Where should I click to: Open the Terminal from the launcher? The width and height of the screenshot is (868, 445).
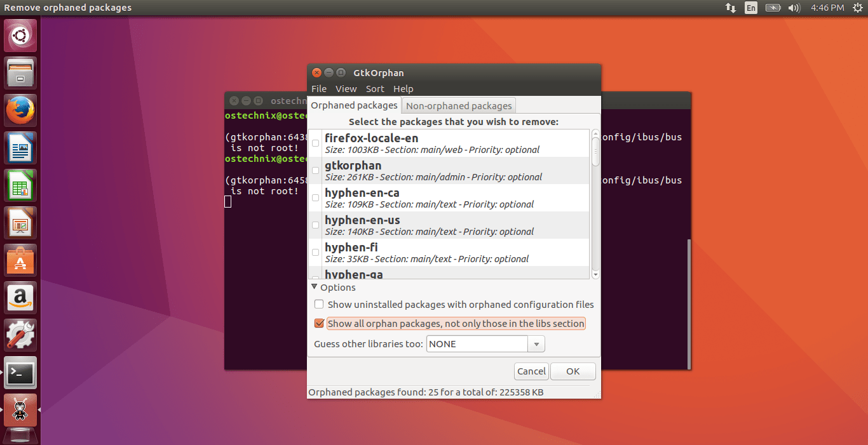(x=20, y=373)
